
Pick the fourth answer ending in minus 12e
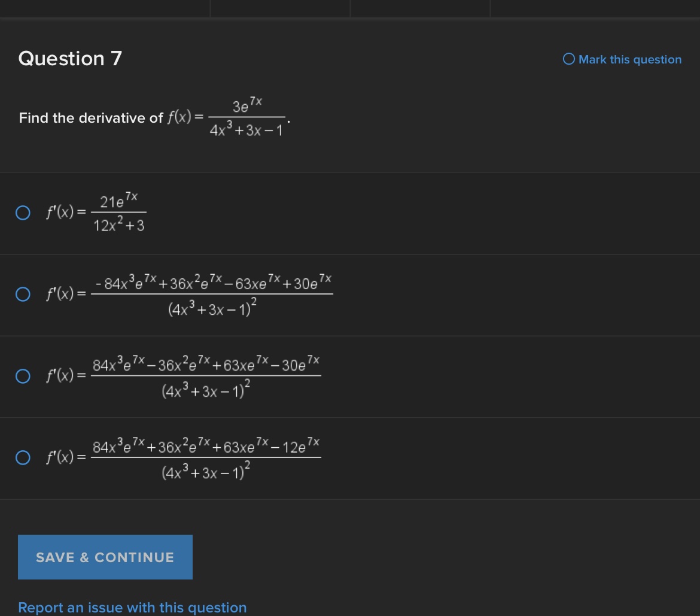tap(23, 457)
